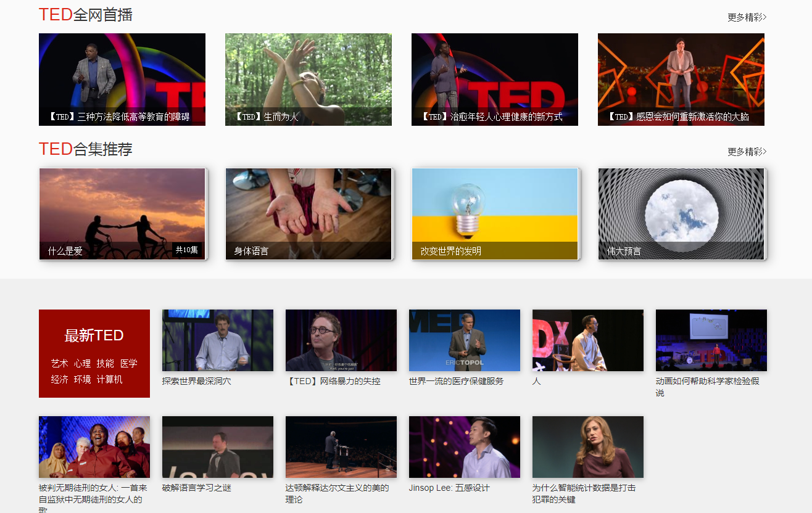Click the 'TED合集推荐' section heading
The height and width of the screenshot is (513, 812).
click(x=86, y=149)
